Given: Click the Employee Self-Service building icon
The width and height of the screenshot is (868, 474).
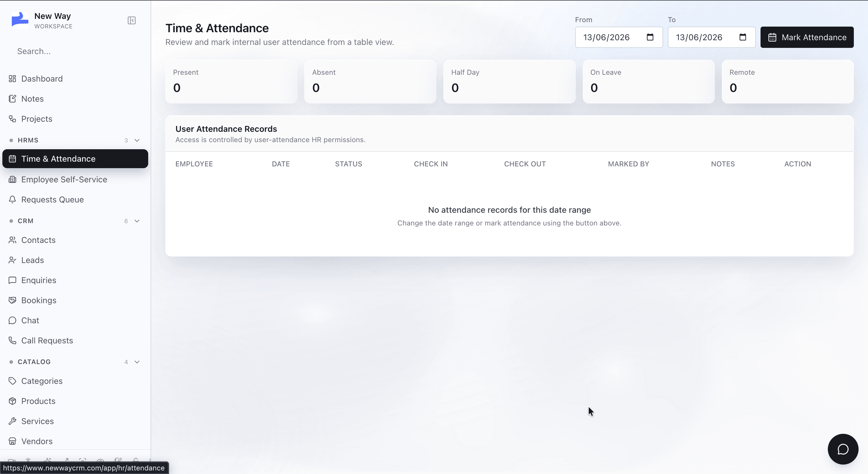Looking at the screenshot, I should [x=12, y=179].
